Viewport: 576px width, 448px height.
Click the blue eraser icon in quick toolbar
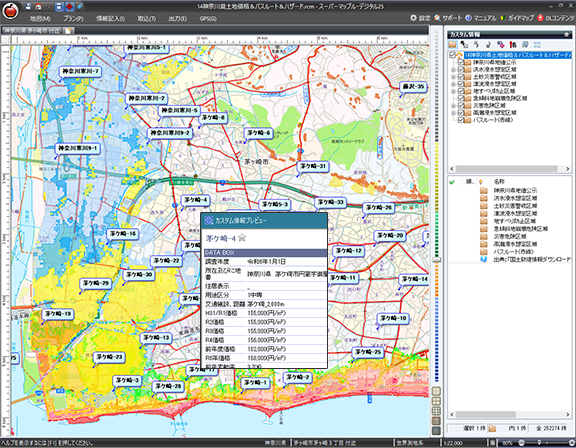point(79,6)
